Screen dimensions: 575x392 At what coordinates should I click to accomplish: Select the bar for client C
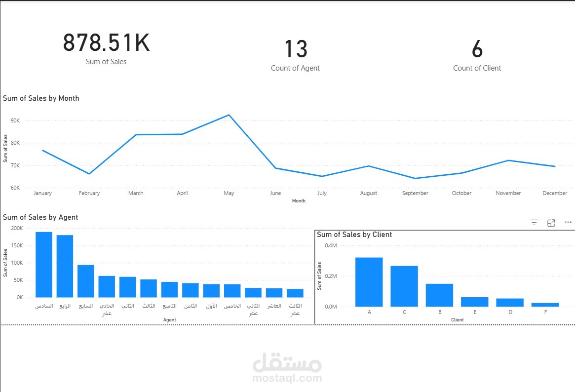click(404, 286)
